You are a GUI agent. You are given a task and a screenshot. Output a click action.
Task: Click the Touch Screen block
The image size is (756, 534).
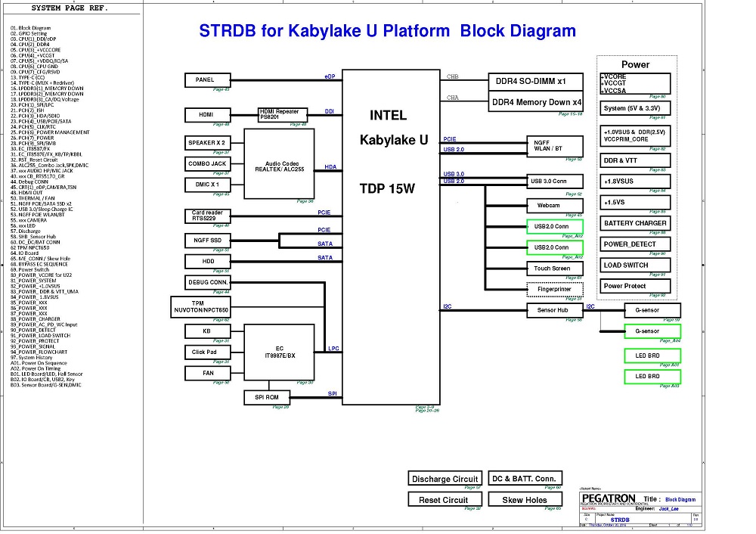[x=554, y=269]
